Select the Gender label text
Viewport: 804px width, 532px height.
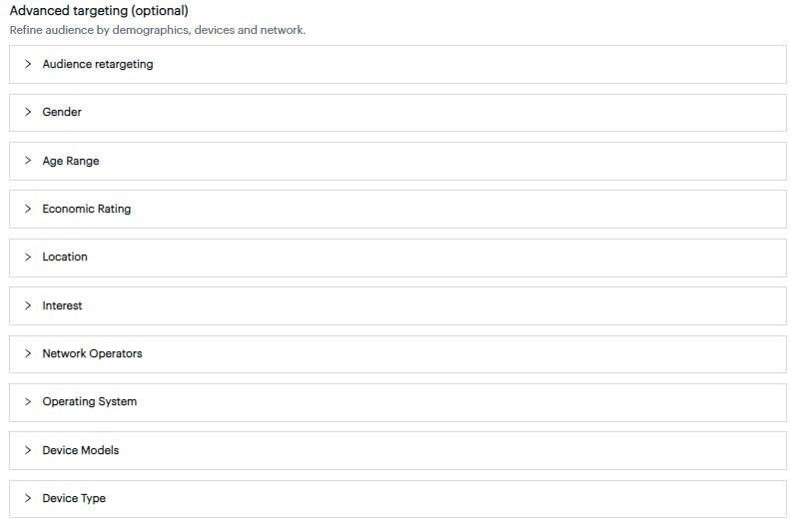(x=62, y=112)
